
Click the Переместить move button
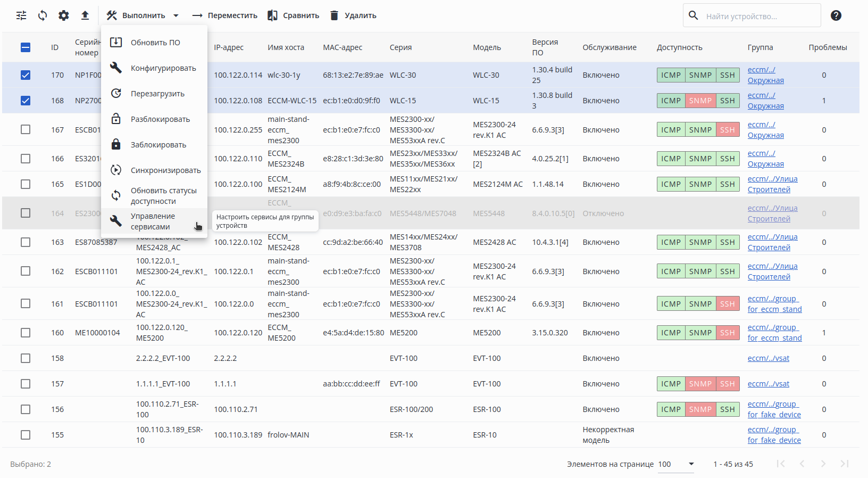pos(224,15)
